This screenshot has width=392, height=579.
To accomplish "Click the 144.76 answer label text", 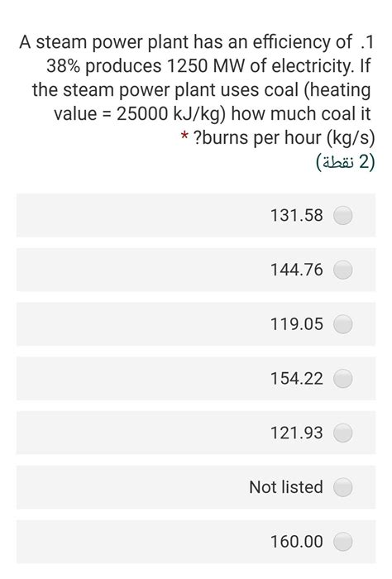I will click(297, 270).
